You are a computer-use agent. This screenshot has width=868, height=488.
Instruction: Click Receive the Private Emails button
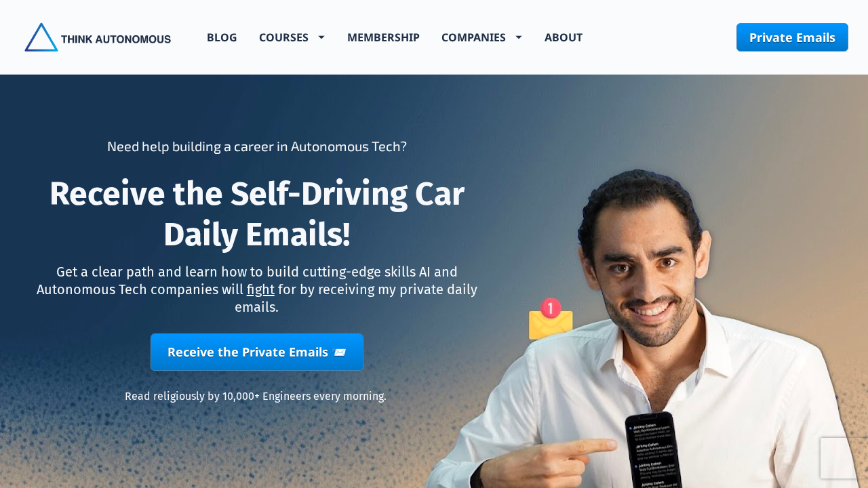tap(257, 352)
